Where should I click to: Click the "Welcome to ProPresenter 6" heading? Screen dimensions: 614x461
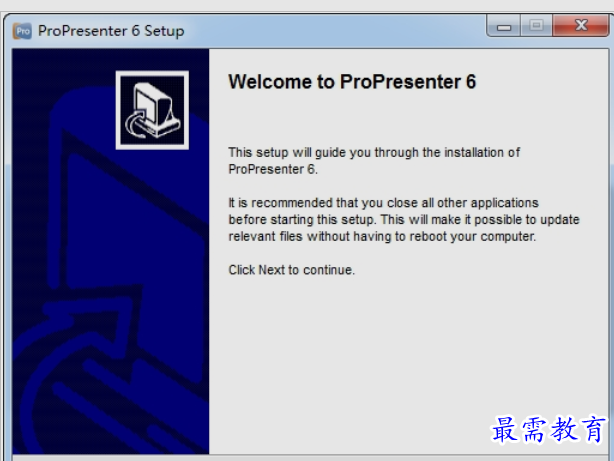click(x=352, y=82)
